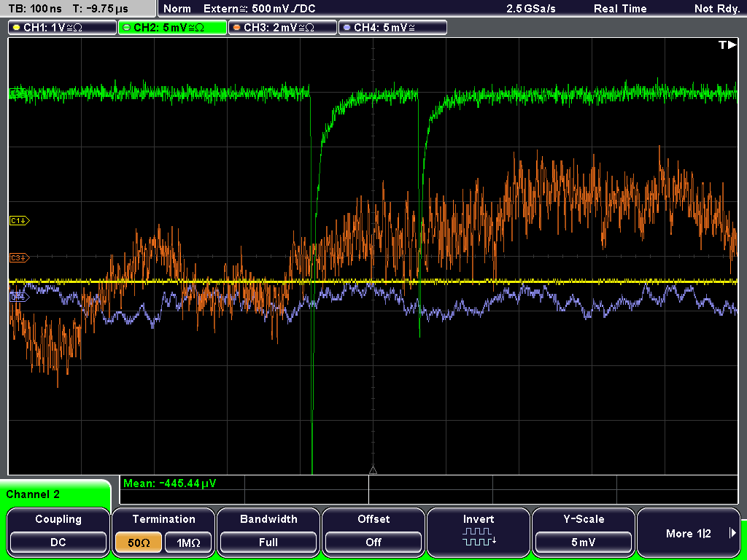Click the Not Rdy. status label
Viewport: 747px width, 560px height.
716,9
